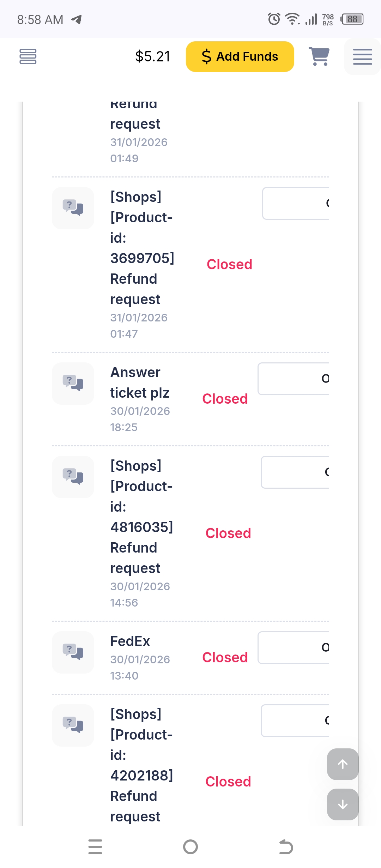381x868 pixels.
Task: Open the hamburger menu at top right
Action: click(362, 56)
